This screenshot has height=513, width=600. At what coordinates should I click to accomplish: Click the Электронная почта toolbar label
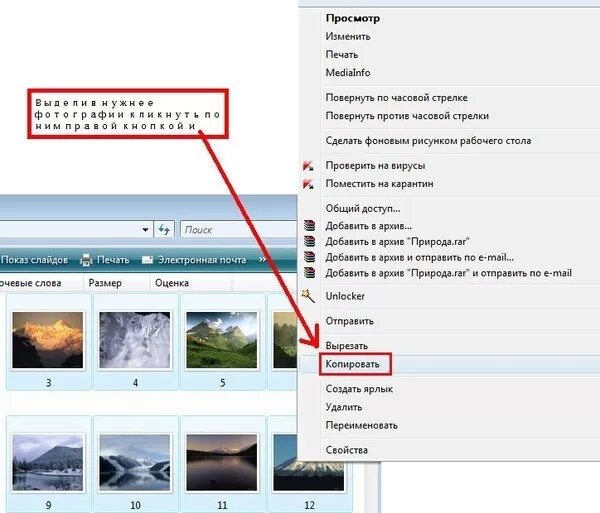click(202, 260)
